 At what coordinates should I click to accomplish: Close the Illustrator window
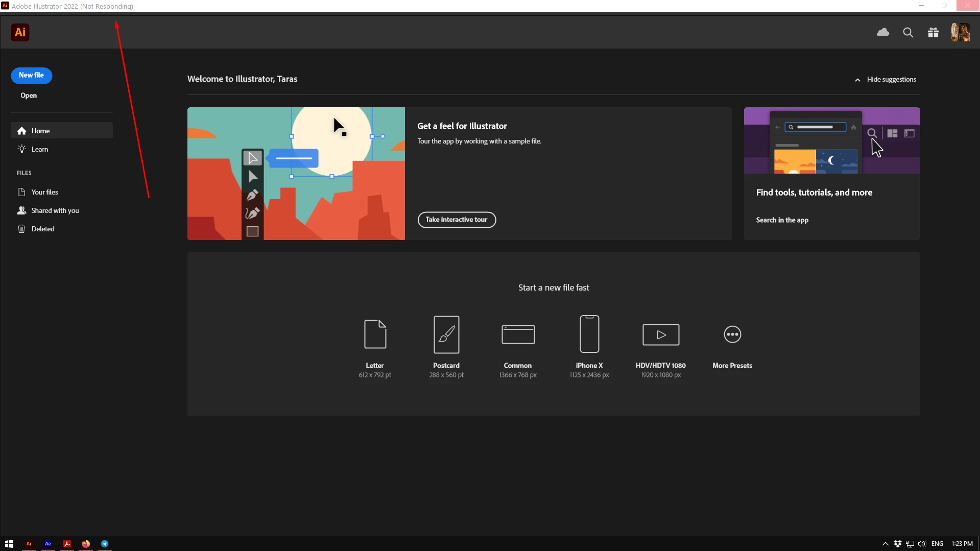(x=968, y=6)
